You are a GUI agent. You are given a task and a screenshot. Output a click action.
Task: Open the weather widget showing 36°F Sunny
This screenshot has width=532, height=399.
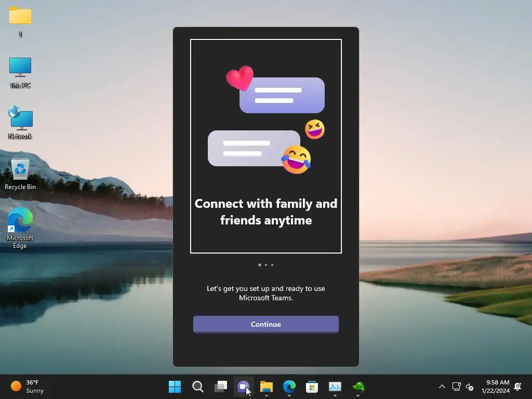(27, 387)
